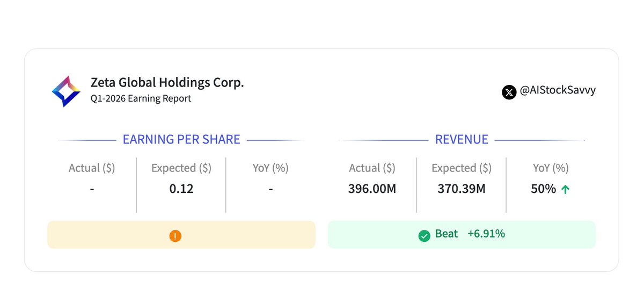Screen dimensions: 644x295
Task: Select the 396.00M actual revenue value
Action: coord(372,189)
